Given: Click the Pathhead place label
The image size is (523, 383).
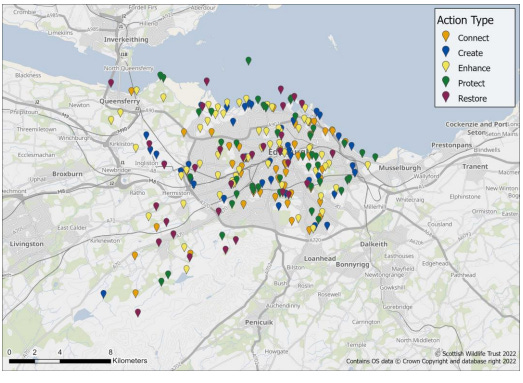Looking at the screenshot, I should point(463,275).
